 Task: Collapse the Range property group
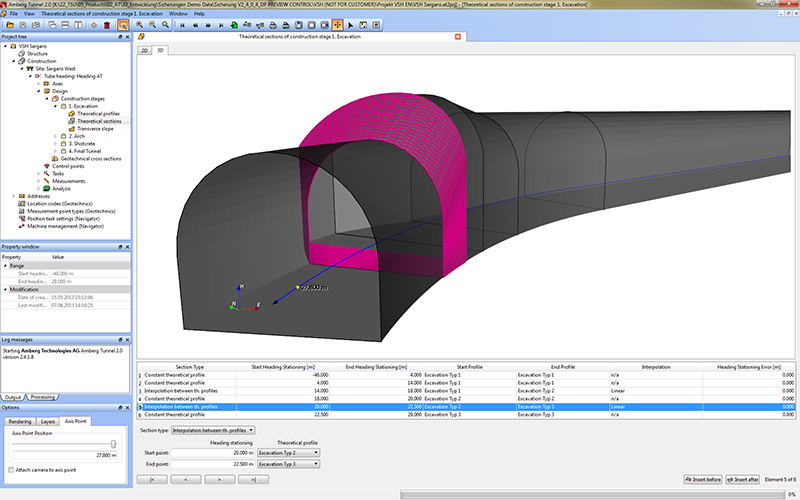[6, 266]
